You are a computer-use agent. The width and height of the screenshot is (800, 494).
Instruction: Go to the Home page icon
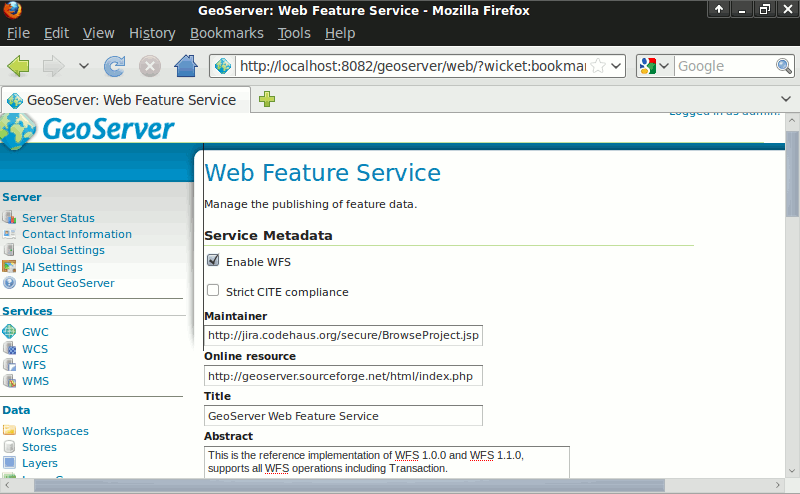pos(186,66)
